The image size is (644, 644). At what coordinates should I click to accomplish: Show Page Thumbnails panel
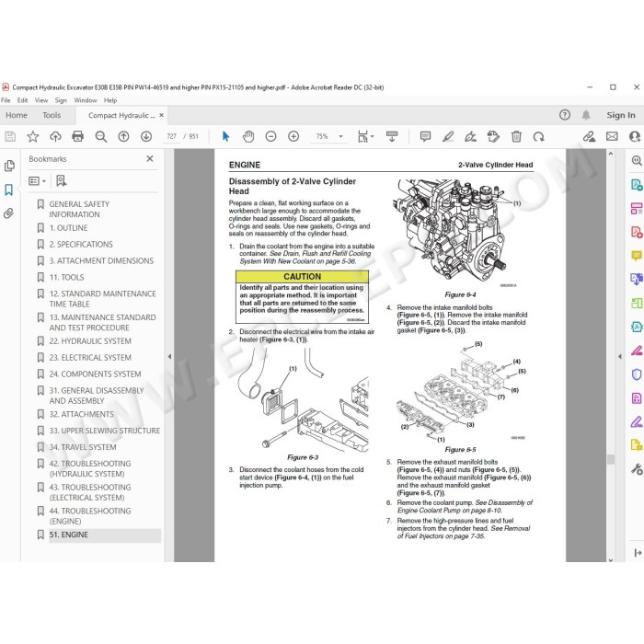pos(9,166)
